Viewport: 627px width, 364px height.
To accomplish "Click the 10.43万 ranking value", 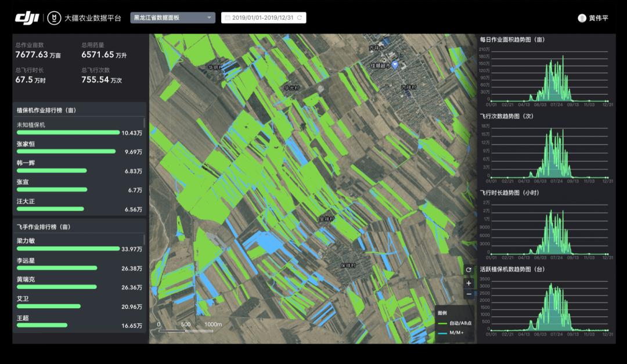I will tap(132, 133).
